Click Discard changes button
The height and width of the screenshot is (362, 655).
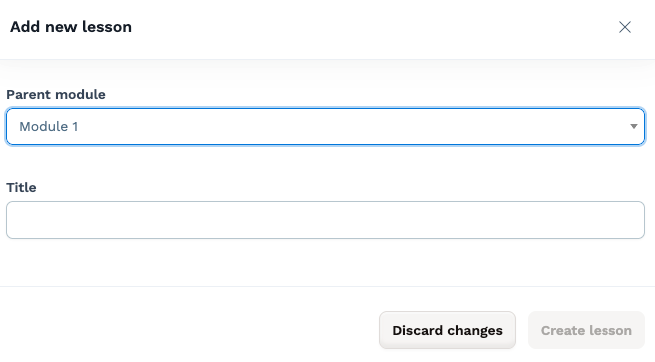pyautogui.click(x=447, y=330)
